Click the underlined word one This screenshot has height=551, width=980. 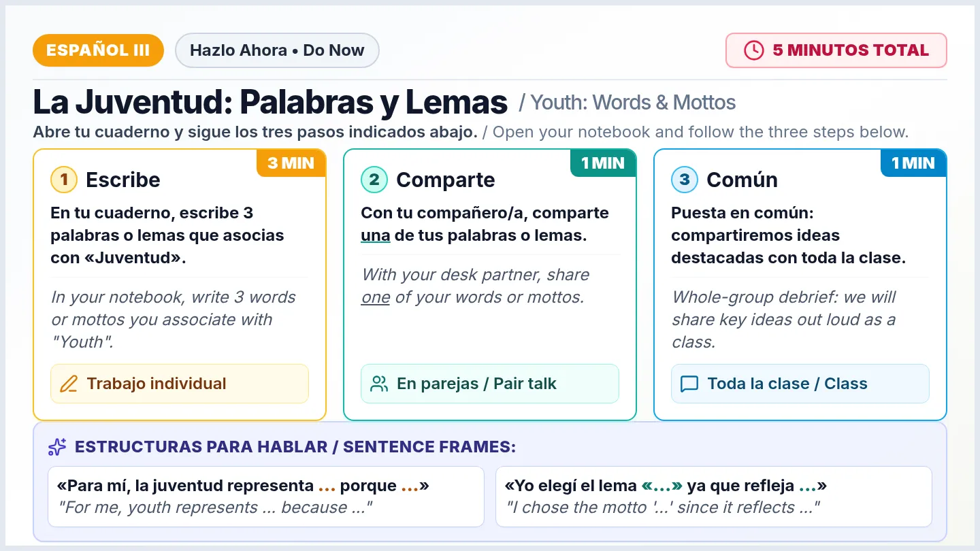pos(376,298)
